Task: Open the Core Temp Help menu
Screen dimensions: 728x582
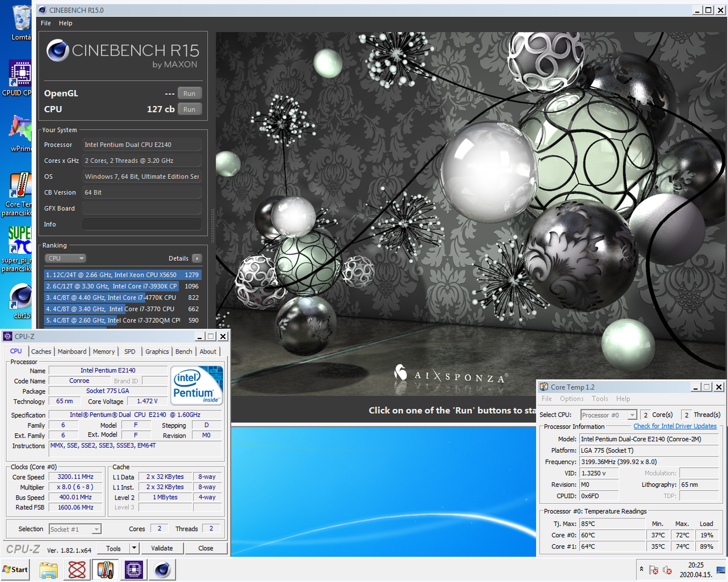Action: [x=623, y=399]
